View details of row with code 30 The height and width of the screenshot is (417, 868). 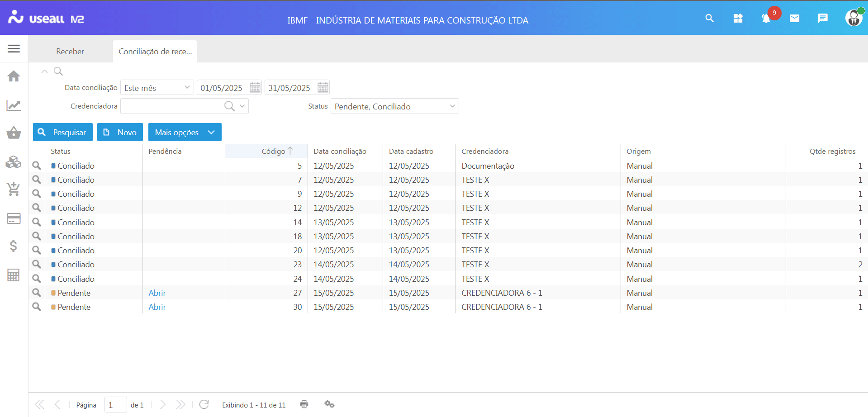tap(37, 307)
